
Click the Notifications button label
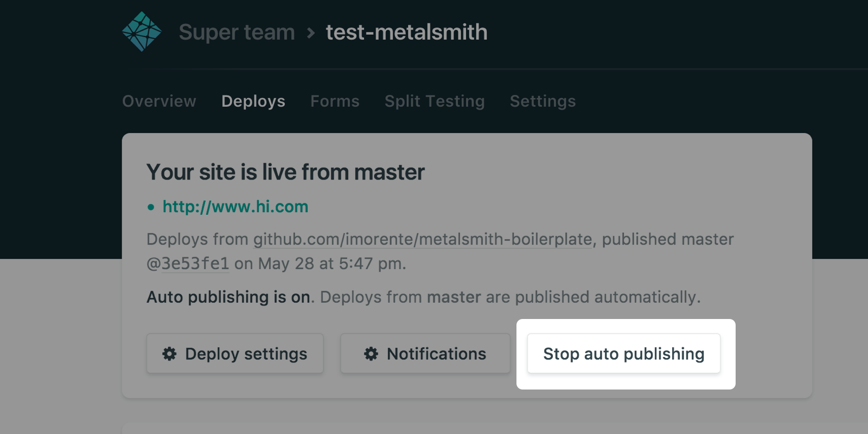(436, 354)
